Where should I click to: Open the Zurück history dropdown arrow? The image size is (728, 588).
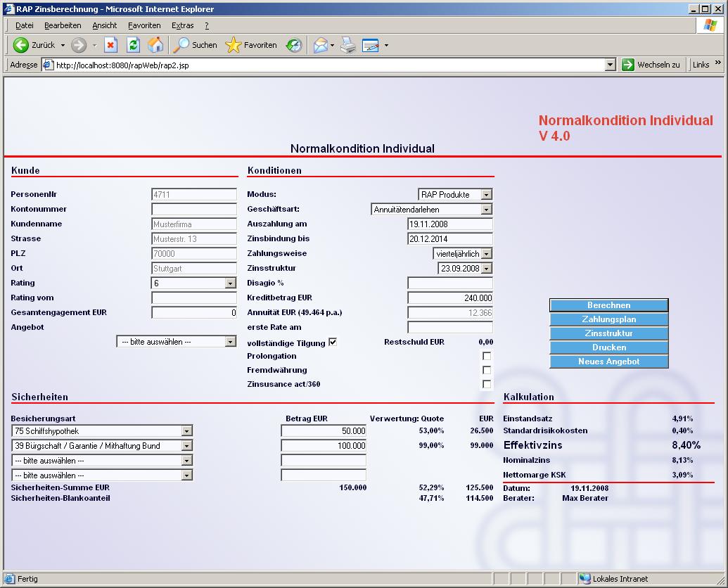click(63, 45)
